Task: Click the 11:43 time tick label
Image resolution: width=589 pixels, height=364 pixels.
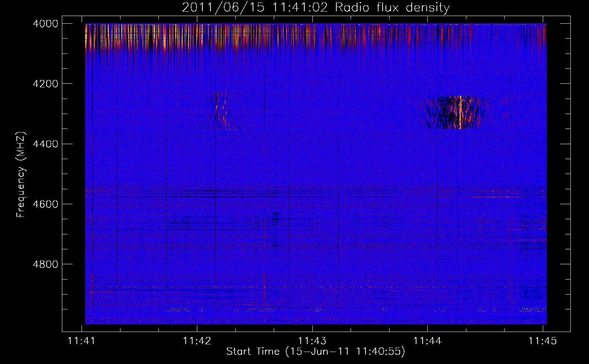Action: [x=312, y=341]
